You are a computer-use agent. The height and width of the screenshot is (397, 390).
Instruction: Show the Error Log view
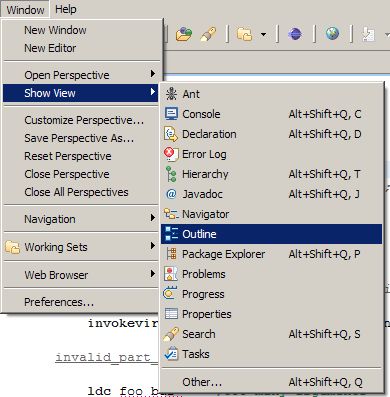(272, 154)
